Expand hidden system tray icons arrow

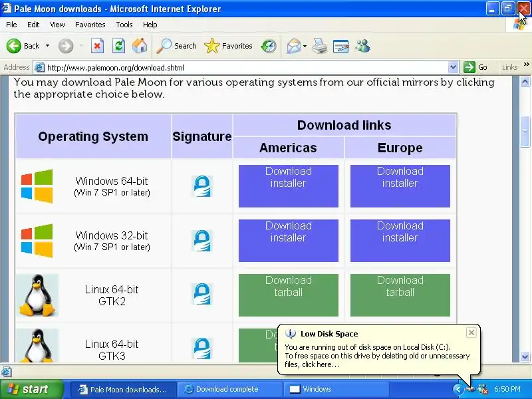point(458,389)
